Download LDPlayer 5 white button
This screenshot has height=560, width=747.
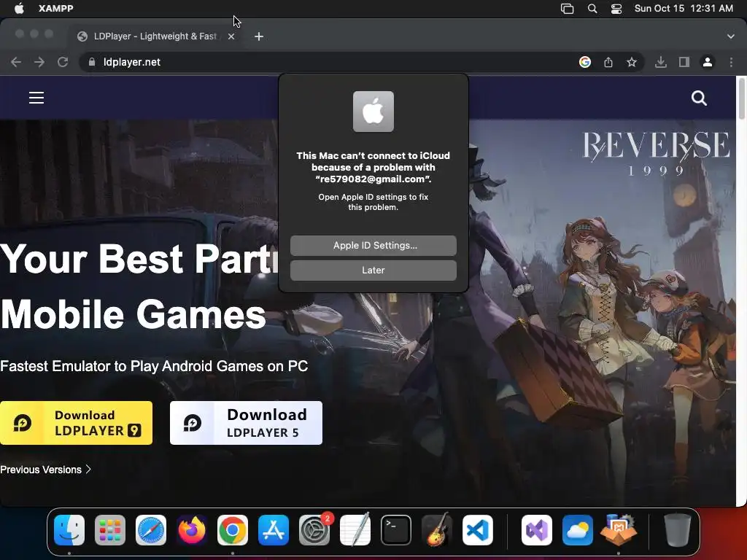click(246, 423)
